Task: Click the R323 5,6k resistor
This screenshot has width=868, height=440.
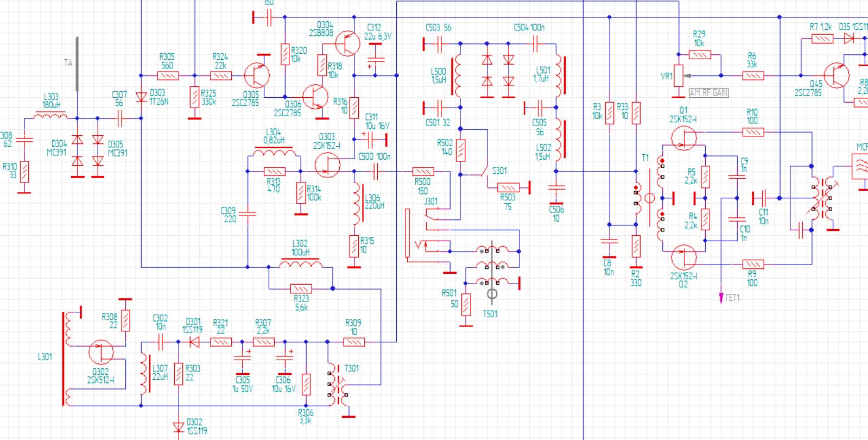Action: pyautogui.click(x=301, y=288)
